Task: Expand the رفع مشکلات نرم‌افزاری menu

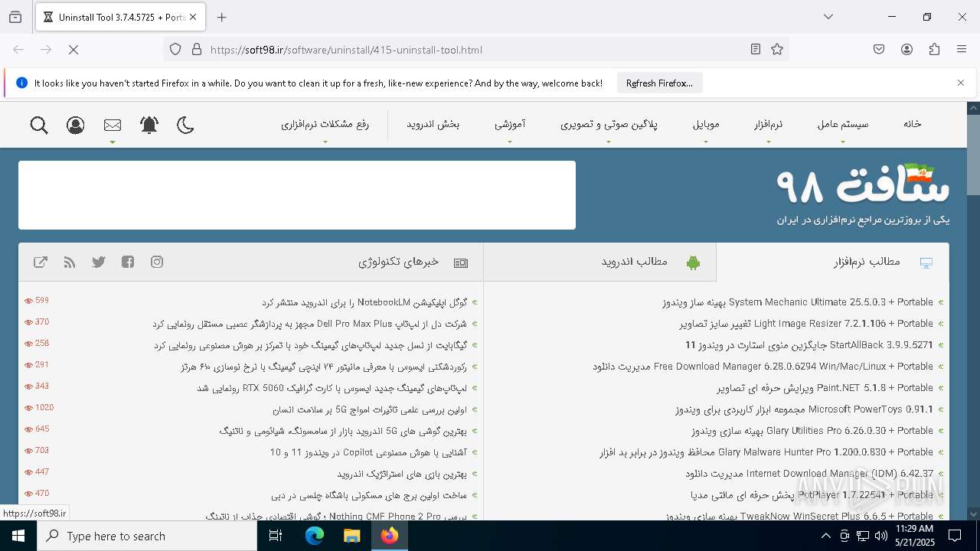Action: click(325, 124)
